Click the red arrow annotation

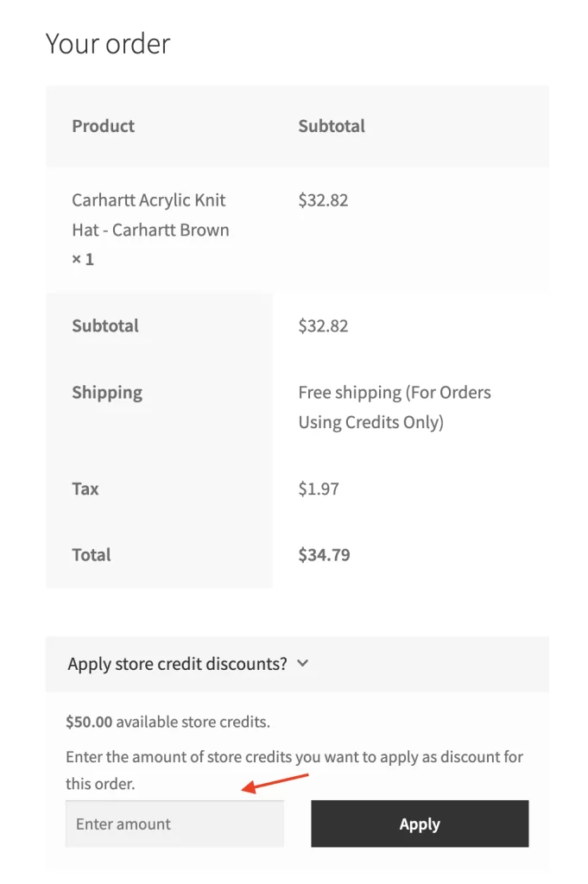tap(275, 781)
